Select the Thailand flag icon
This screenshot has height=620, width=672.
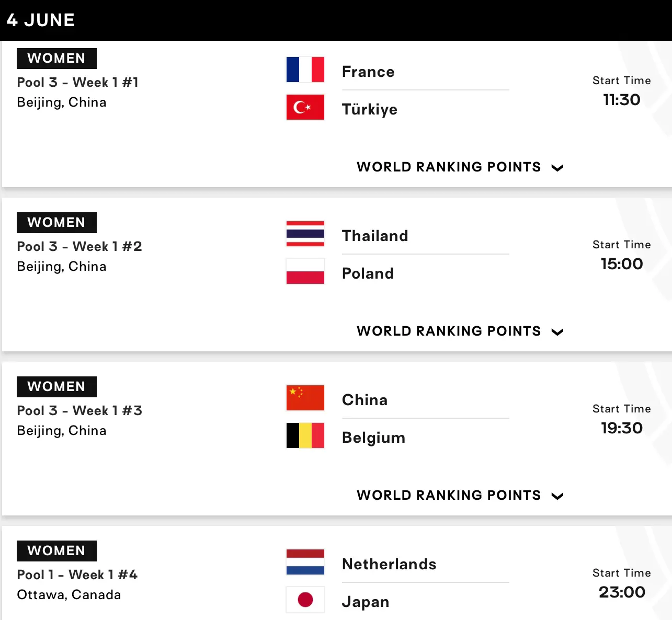pos(305,234)
